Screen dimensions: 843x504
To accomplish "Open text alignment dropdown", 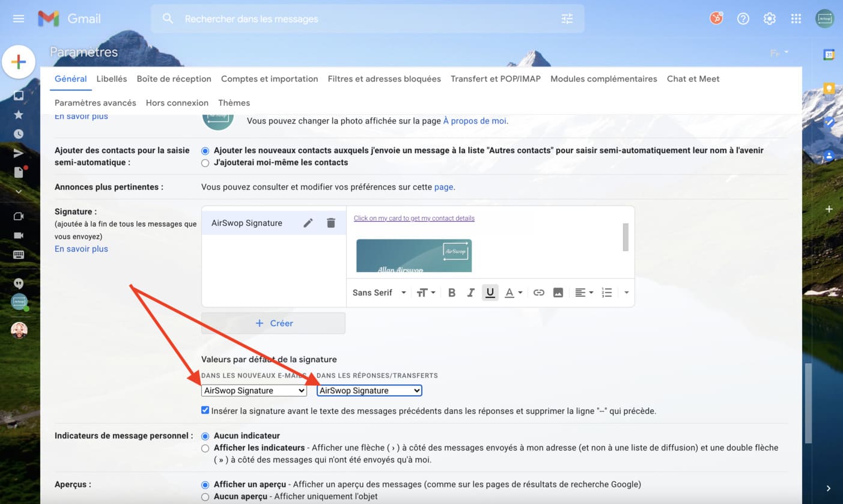I will point(584,293).
